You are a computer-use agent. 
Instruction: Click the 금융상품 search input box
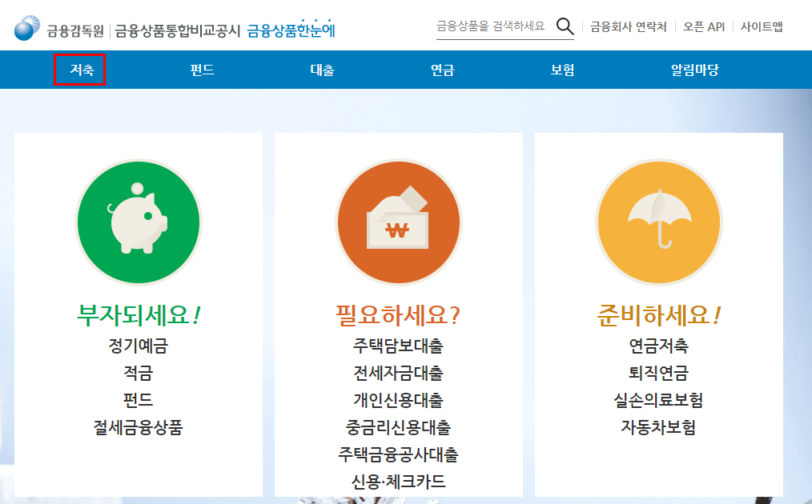coord(492,26)
